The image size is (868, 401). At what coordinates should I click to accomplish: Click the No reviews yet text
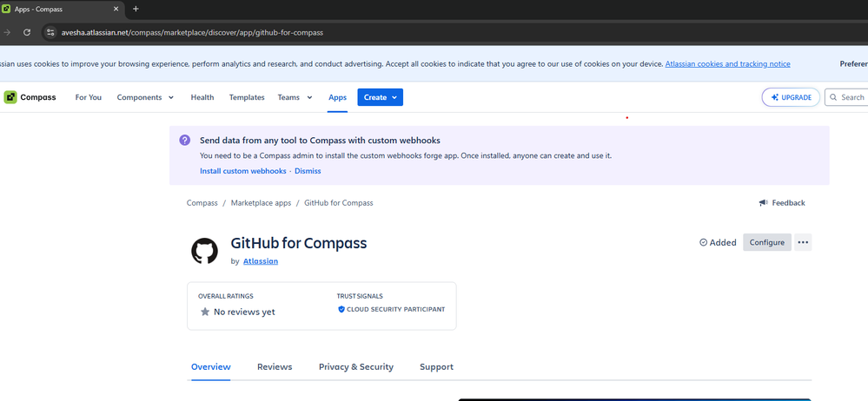[244, 312]
